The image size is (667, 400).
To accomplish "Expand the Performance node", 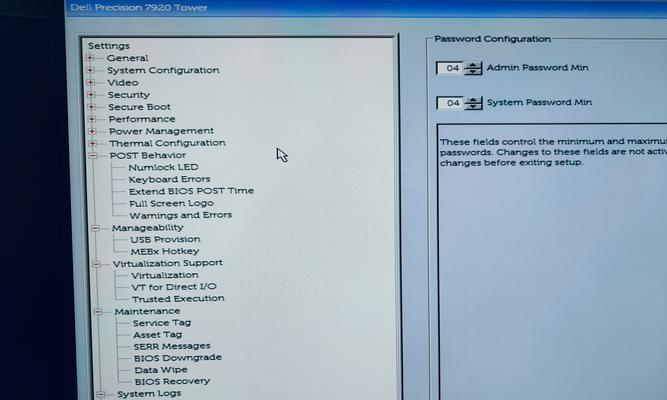I will coord(92,119).
